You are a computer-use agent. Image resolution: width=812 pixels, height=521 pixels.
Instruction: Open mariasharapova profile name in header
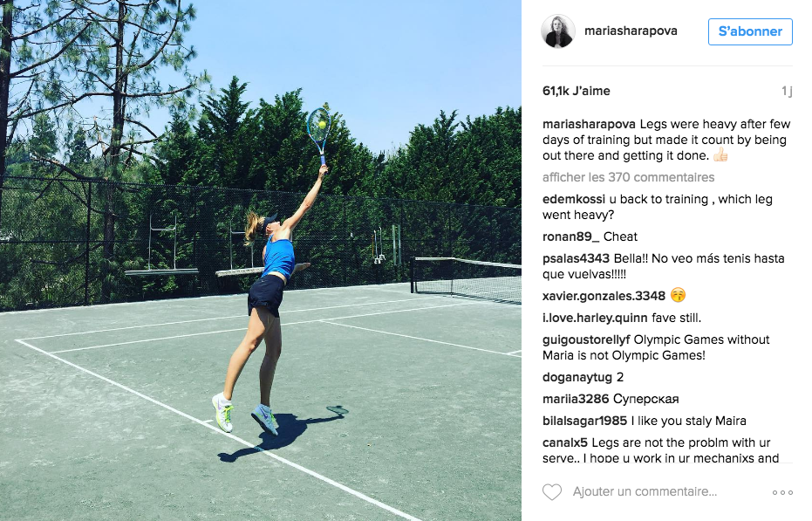[x=631, y=31]
